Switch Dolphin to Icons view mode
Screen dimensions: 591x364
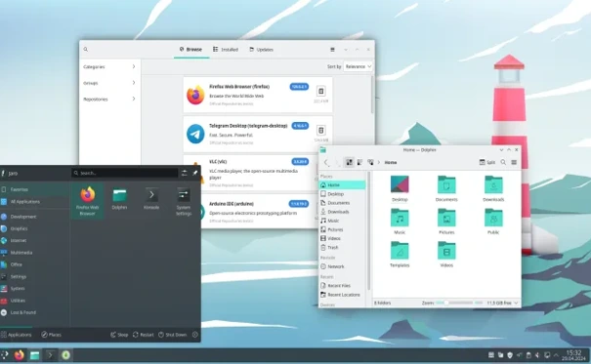click(x=350, y=162)
